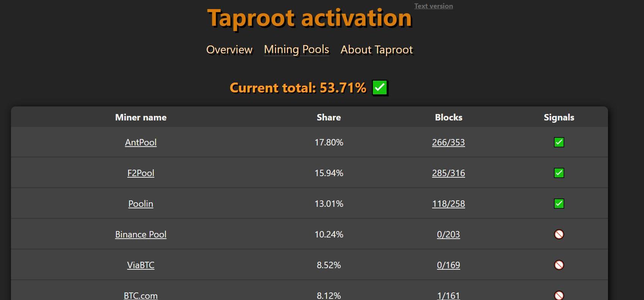Open AntPool's 266/353 blocks link
Viewport: 644px width, 300px height.
click(448, 142)
